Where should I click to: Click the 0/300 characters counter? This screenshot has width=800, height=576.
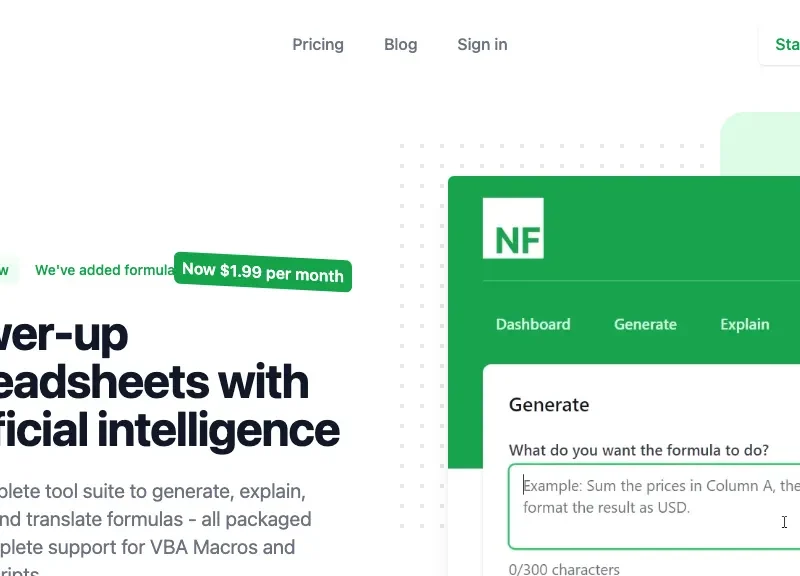564,569
